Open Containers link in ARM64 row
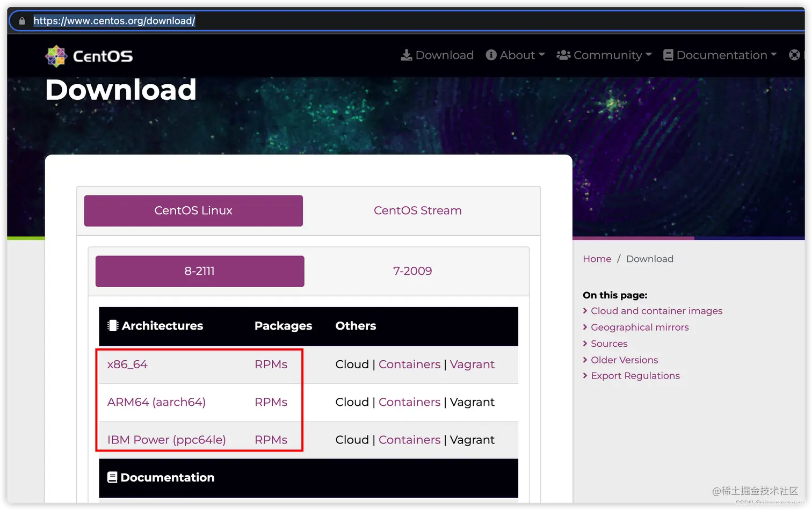Image resolution: width=812 pixels, height=510 pixels. click(409, 402)
